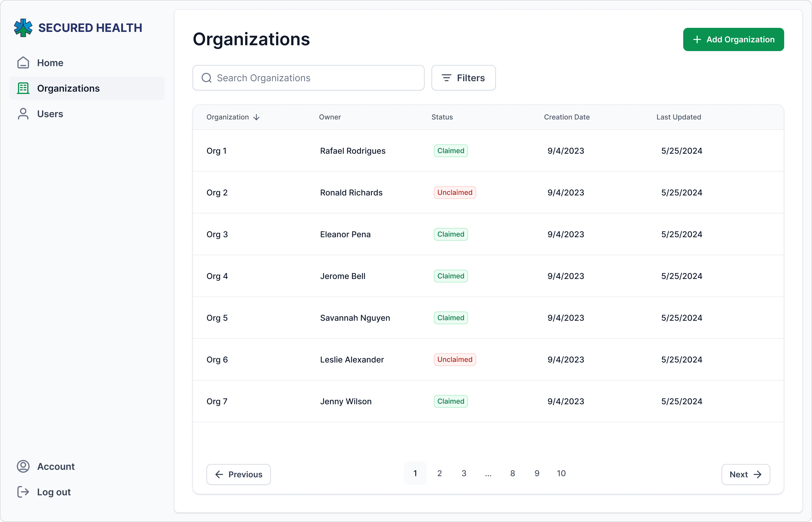The height and width of the screenshot is (522, 812).
Task: Click the Previous page button
Action: pos(239,474)
